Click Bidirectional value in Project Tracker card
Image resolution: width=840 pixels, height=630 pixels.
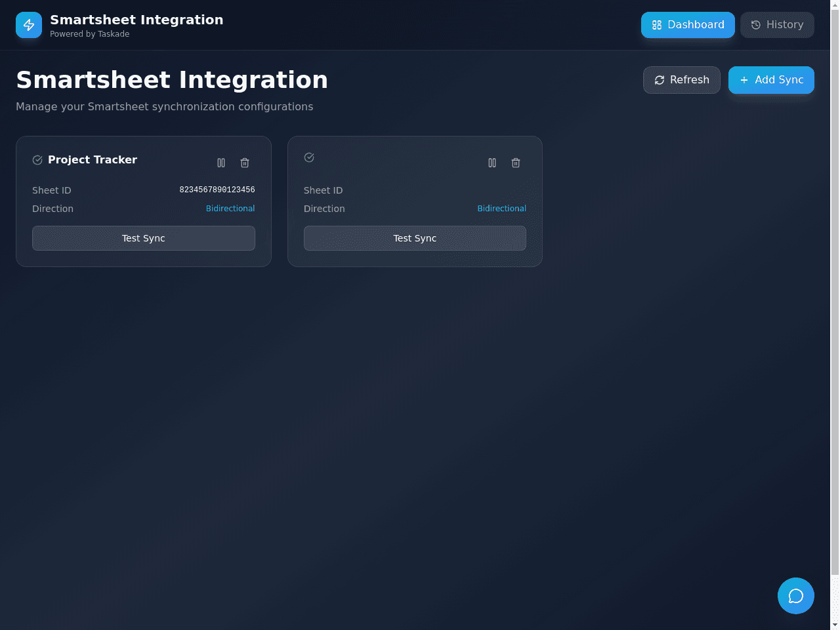(230, 209)
